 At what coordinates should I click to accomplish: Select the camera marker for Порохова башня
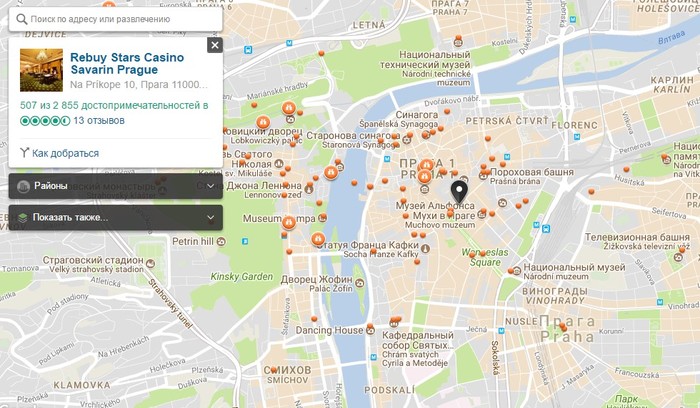point(483,176)
